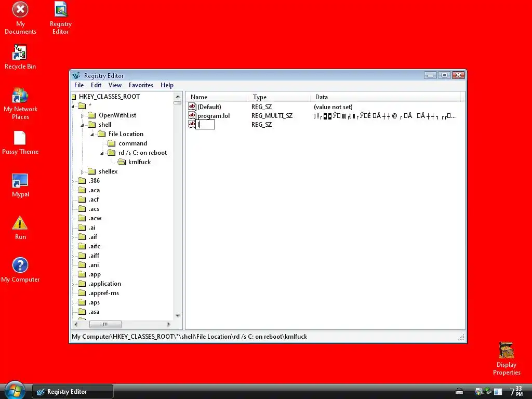This screenshot has height=399, width=532.
Task: Sort values by the Name column header
Action: point(217,97)
